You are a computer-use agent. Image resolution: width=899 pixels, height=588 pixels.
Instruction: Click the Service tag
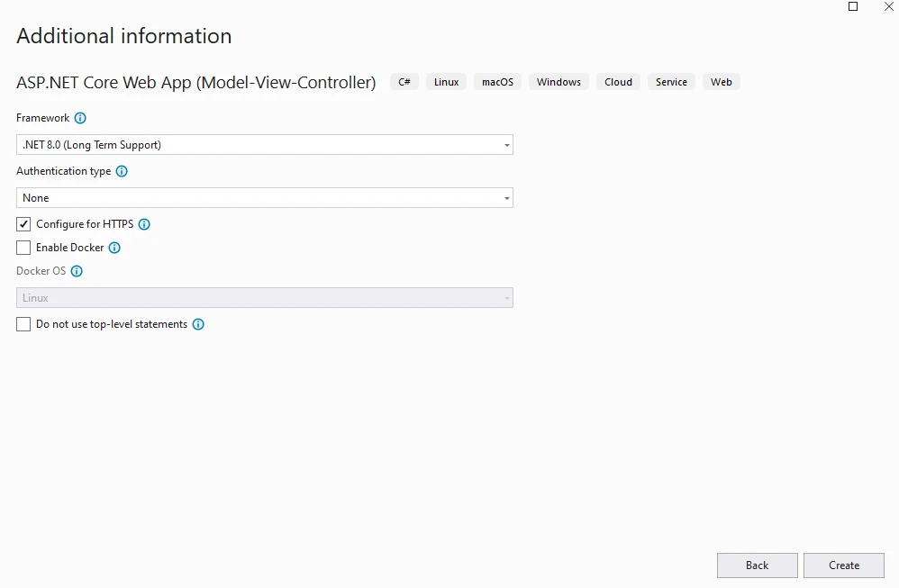[x=671, y=82]
